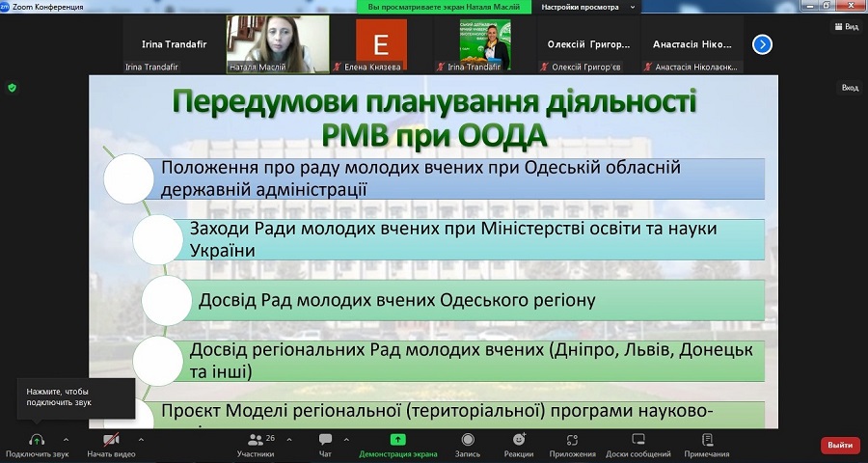The width and height of the screenshot is (868, 463).
Task: Toggle video with Начать видео
Action: coord(111,439)
